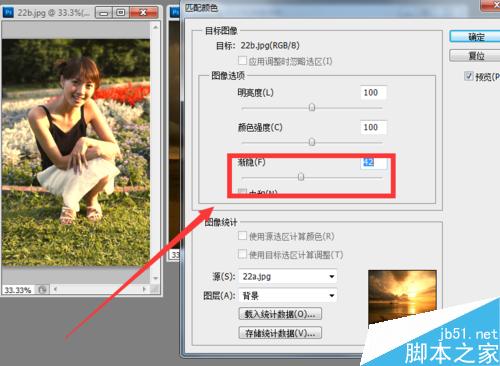Click the 复位 reset button
This screenshot has width=500, height=366.
[x=475, y=56]
